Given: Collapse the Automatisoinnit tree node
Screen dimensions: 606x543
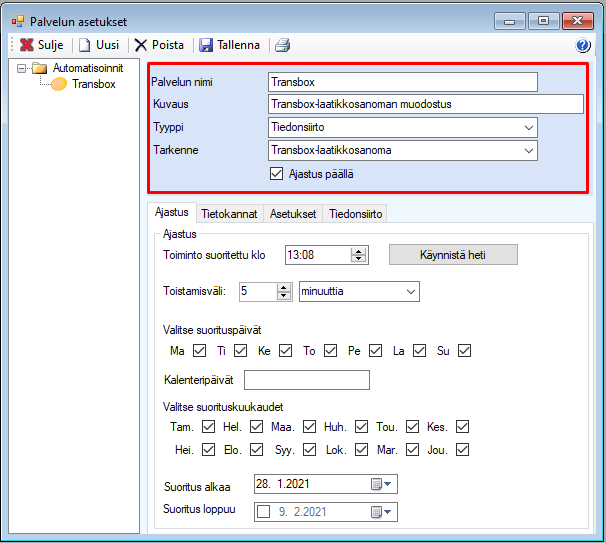Looking at the screenshot, I should pyautogui.click(x=22, y=69).
